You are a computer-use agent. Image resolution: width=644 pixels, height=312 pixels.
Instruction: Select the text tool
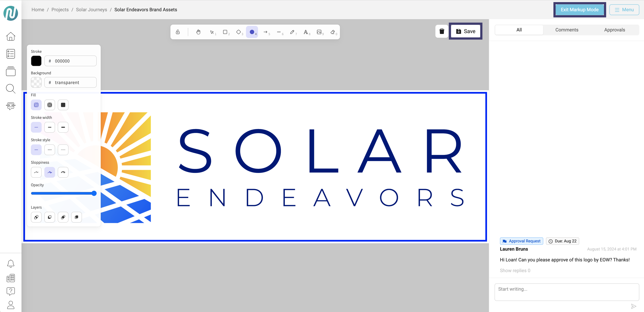click(306, 32)
